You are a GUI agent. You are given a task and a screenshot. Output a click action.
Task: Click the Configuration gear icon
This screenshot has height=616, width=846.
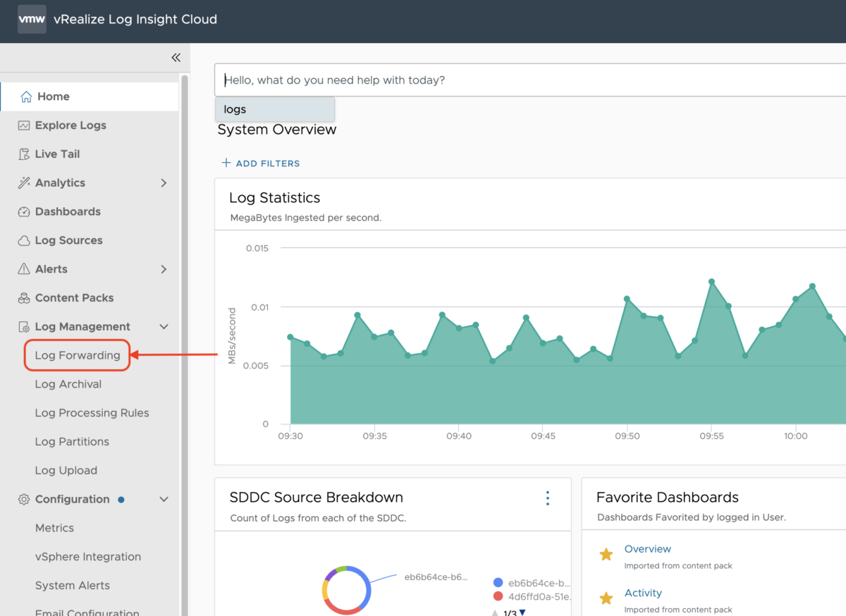pos(23,499)
